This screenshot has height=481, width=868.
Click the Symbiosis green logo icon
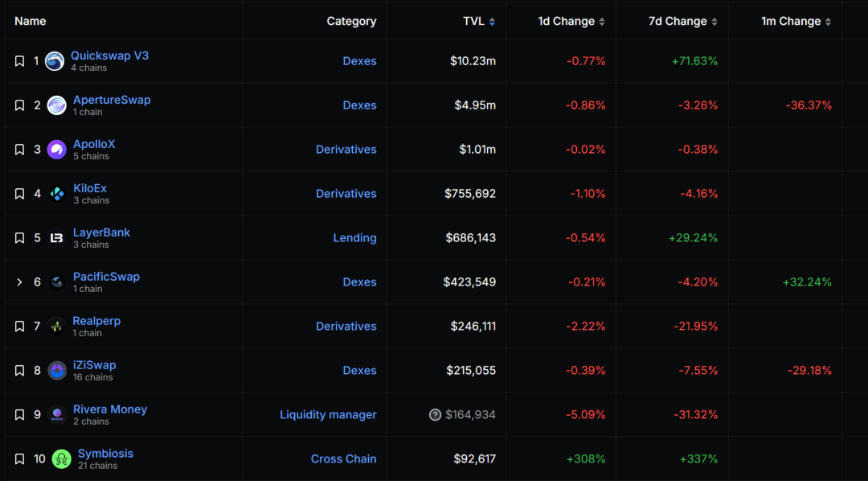point(62,459)
